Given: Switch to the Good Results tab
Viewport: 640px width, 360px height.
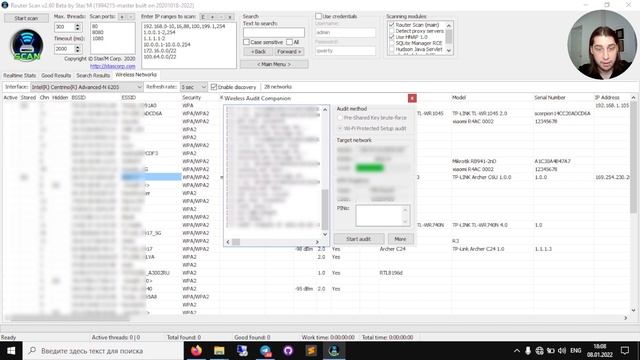Looking at the screenshot, I should [56, 76].
